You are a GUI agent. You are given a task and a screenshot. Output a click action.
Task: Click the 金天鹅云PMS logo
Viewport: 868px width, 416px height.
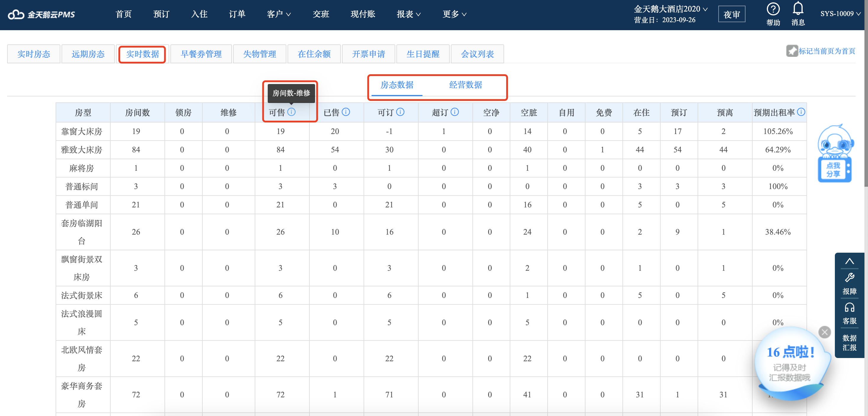[x=41, y=14]
